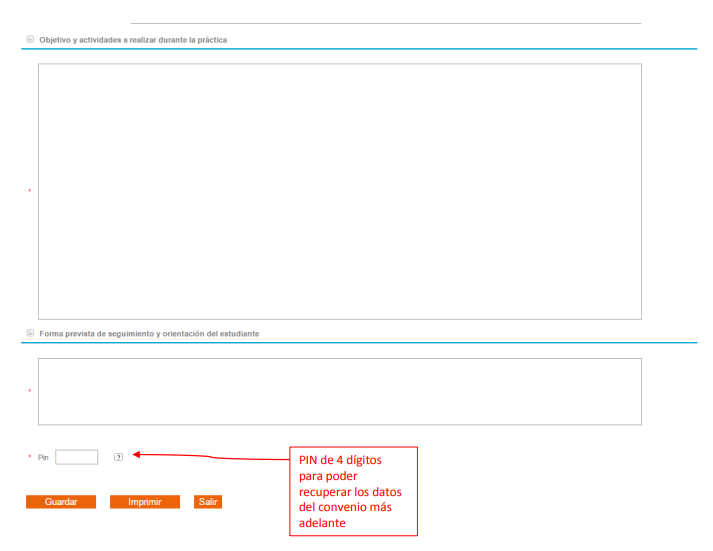Click the required asterisk beside follow-up text area
Viewport: 713px width, 551px height.
[x=29, y=391]
